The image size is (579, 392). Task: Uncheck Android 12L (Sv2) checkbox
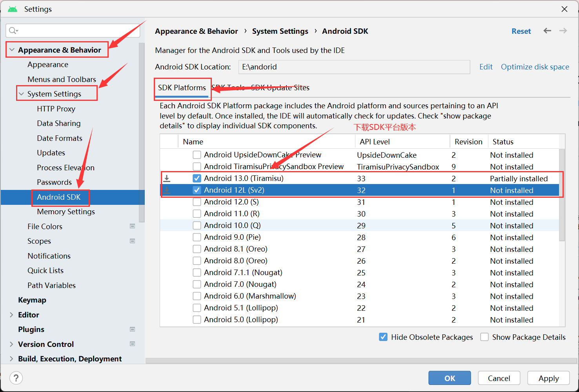[x=197, y=190]
